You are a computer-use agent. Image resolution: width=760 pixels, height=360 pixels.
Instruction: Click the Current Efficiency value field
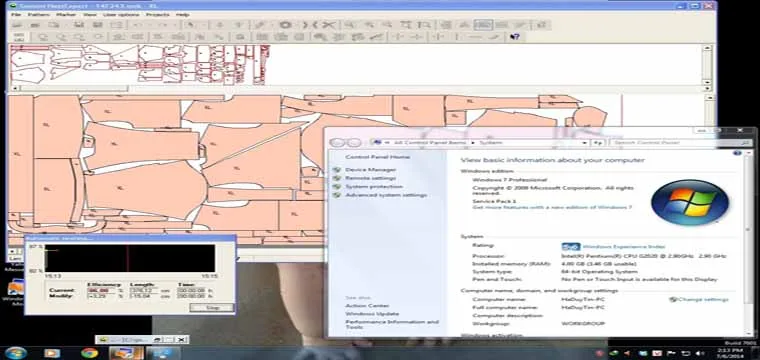(x=101, y=290)
